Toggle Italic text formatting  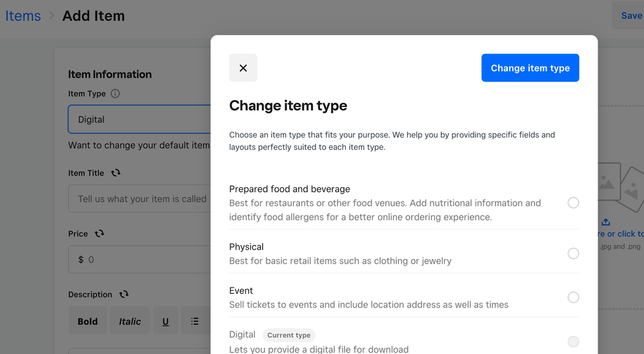point(130,321)
